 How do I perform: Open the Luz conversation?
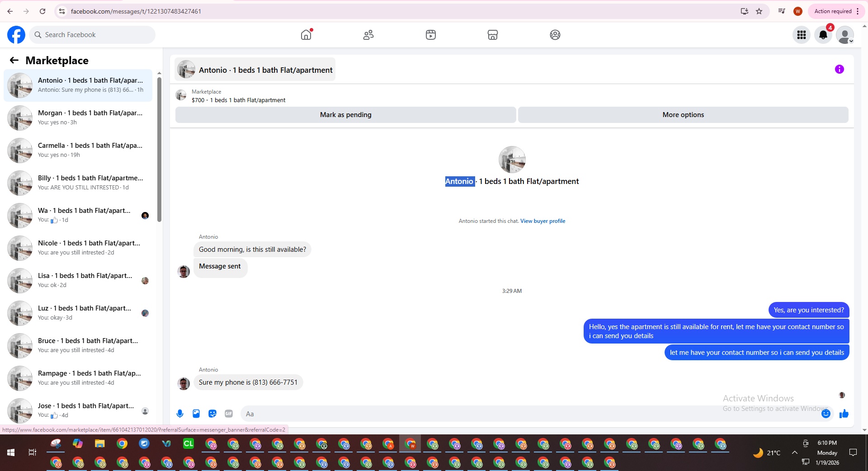(x=78, y=313)
